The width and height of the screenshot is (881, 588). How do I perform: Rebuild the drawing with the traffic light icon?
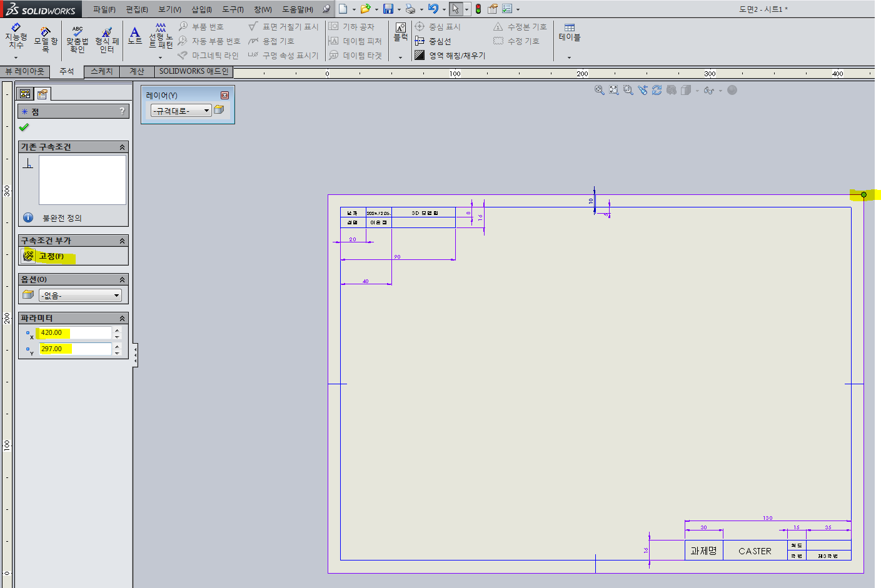tap(478, 9)
